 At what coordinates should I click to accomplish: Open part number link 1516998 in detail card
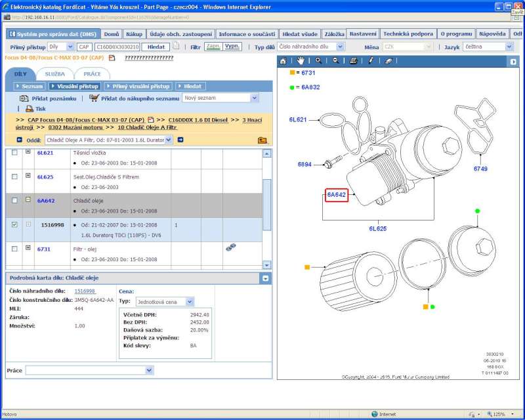click(85, 291)
